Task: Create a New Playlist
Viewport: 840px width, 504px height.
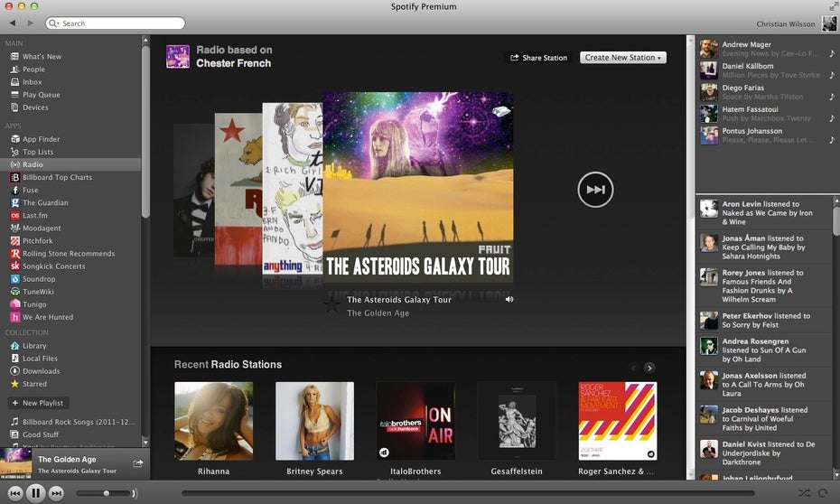Action: [38, 403]
